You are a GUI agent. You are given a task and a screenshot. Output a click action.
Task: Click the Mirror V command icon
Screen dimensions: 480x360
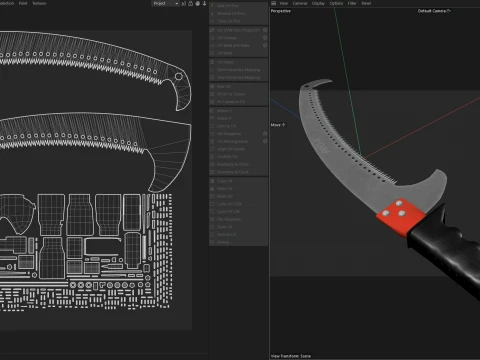pyautogui.click(x=212, y=118)
